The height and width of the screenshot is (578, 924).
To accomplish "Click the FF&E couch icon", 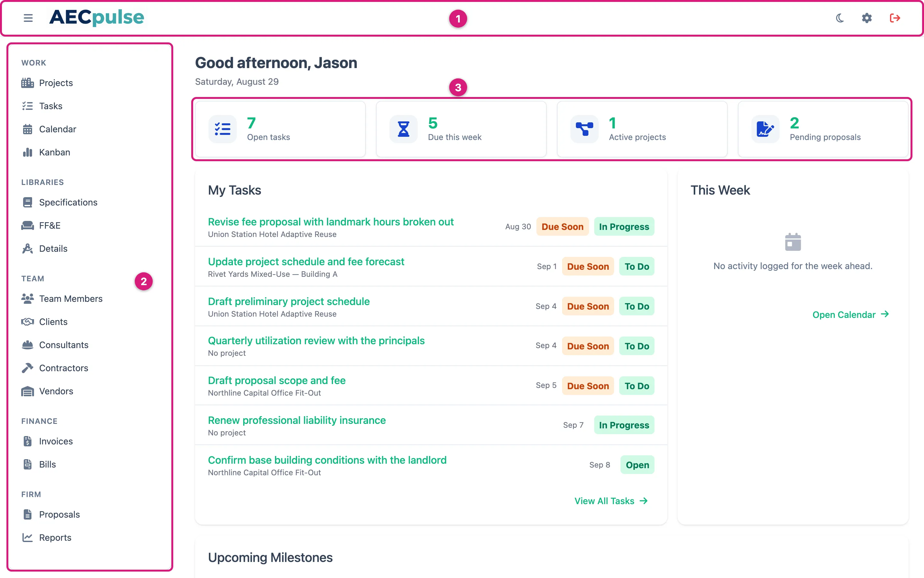I will click(28, 225).
